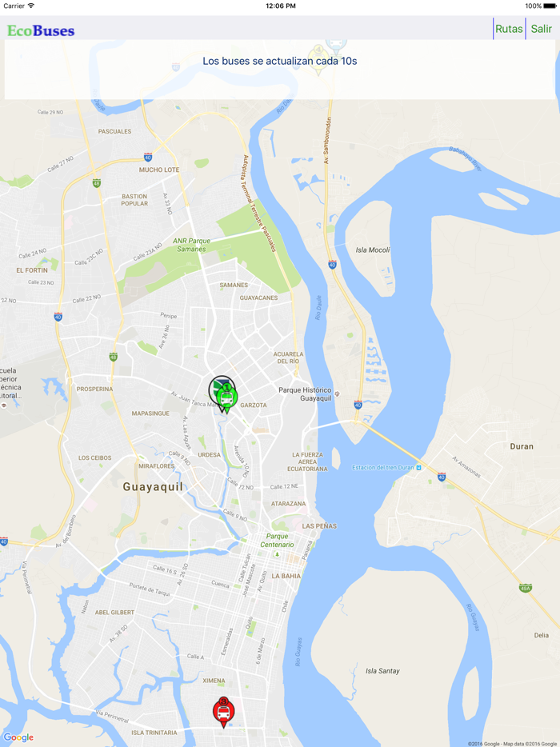Open the Rutas menu
The image size is (560, 747).
(x=509, y=29)
